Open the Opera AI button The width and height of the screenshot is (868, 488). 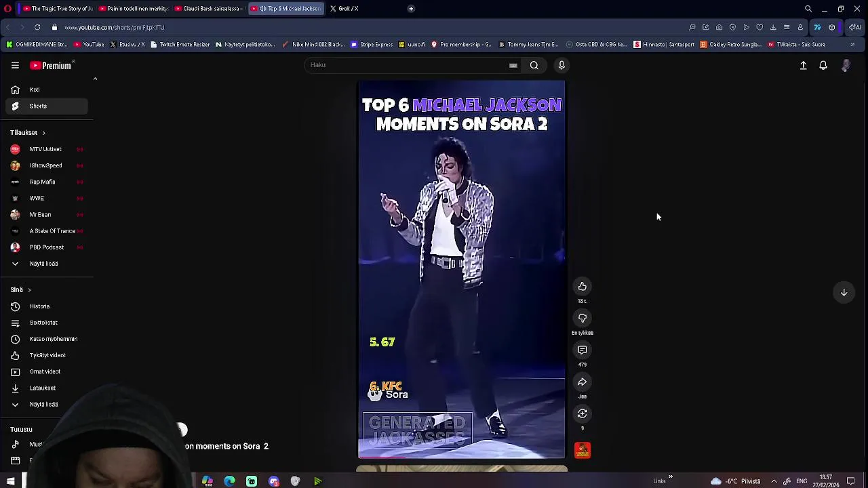(x=855, y=28)
